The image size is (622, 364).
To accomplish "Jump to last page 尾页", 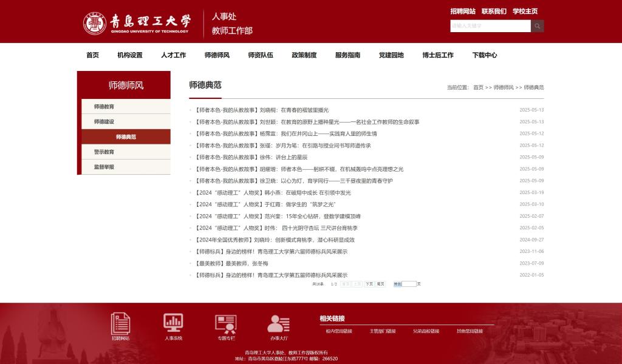I will click(x=380, y=284).
